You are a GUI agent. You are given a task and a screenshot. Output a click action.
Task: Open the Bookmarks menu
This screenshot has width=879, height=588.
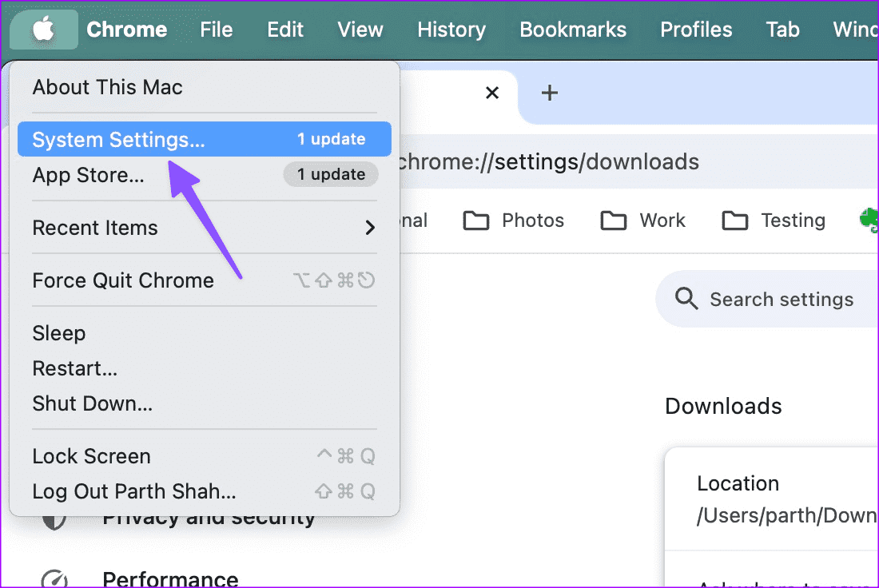572,30
